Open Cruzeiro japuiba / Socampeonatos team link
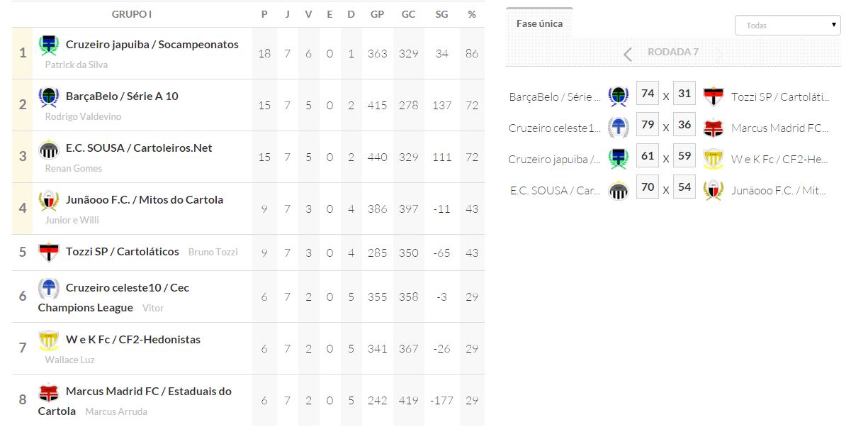The height and width of the screenshot is (432, 868). 152,45
